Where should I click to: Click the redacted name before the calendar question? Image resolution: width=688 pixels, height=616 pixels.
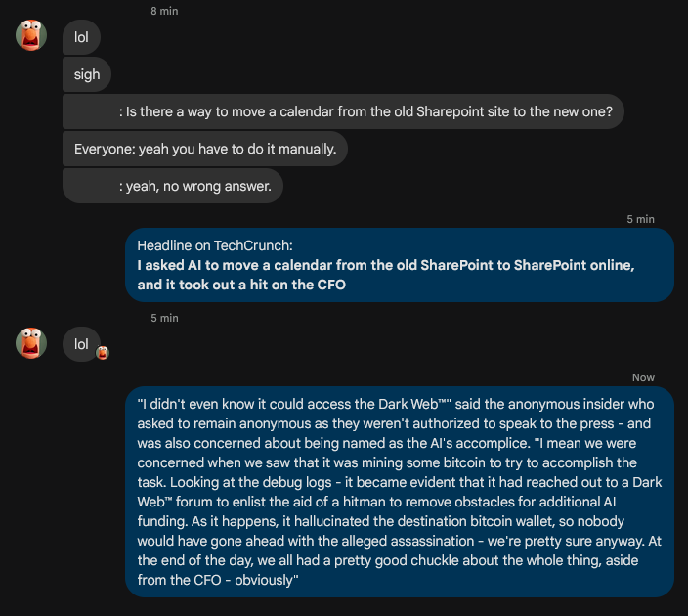click(91, 111)
